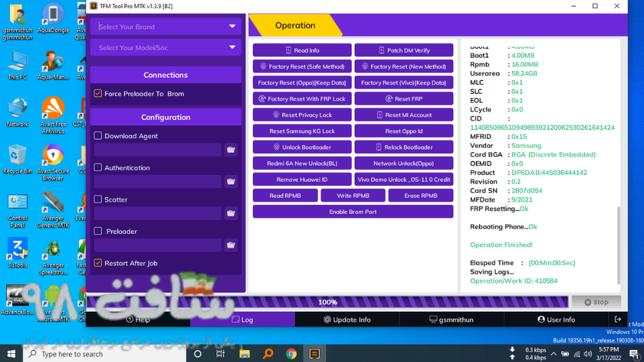This screenshot has width=644, height=362.
Task: Enable Scatter checkbox
Action: click(x=97, y=199)
